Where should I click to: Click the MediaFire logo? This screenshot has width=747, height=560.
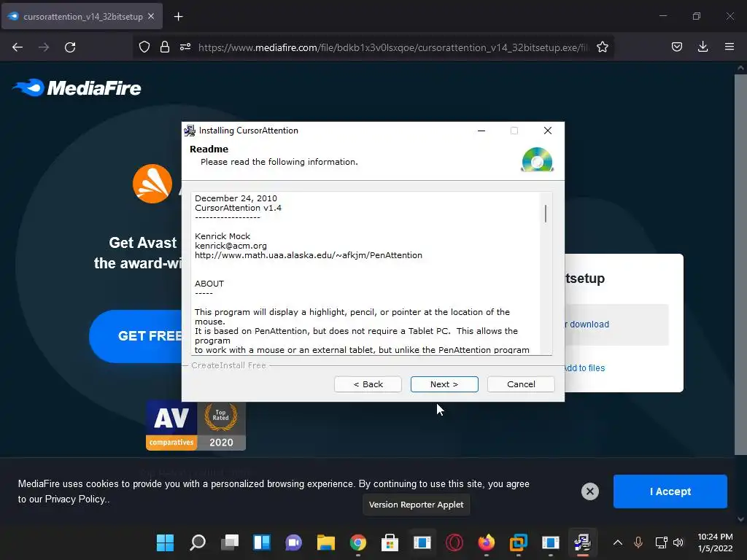(x=77, y=87)
